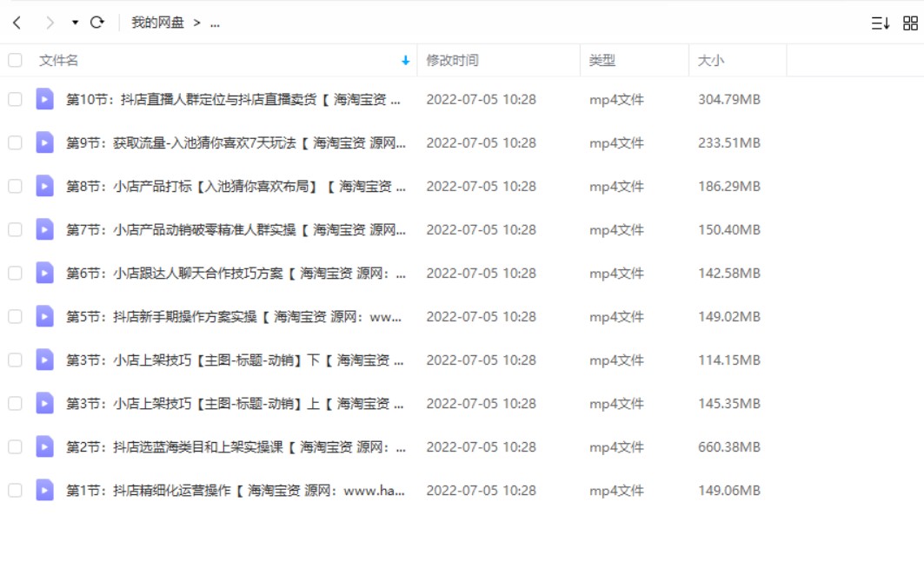Open file 第2节：抖店选蓝海类目和上架实操课
The image size is (924, 568).
pos(236,447)
